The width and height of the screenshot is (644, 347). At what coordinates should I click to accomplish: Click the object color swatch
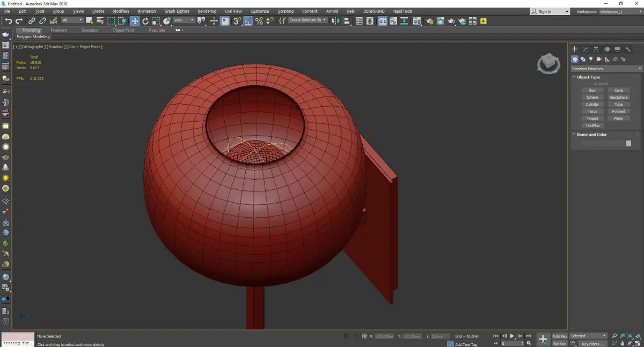tap(628, 143)
